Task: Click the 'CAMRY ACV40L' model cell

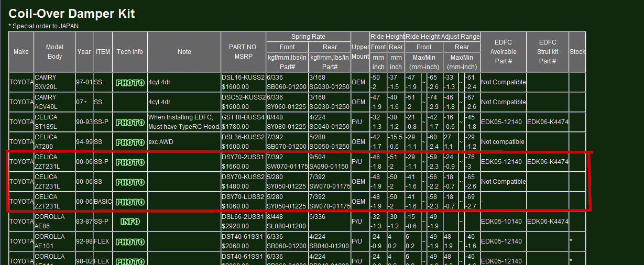Action: point(54,102)
